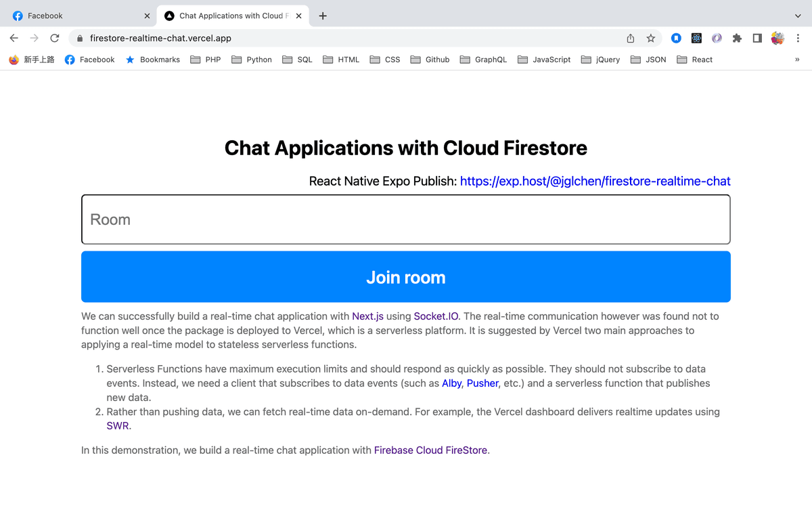Open the jQuery bookmarks folder
This screenshot has height=508, width=812.
click(x=601, y=60)
